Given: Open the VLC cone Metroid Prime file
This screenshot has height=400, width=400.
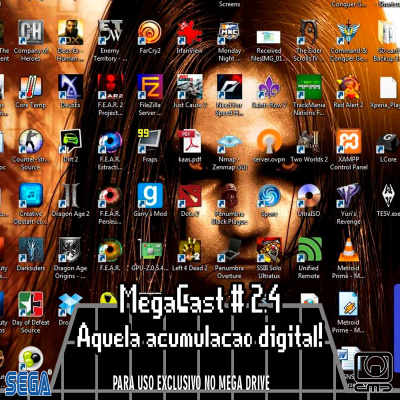Looking at the screenshot, I should [x=348, y=250].
